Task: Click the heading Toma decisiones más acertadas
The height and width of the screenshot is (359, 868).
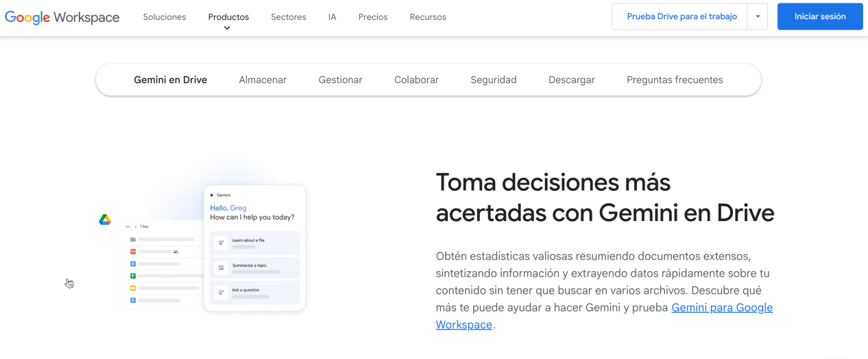Action: point(605,198)
